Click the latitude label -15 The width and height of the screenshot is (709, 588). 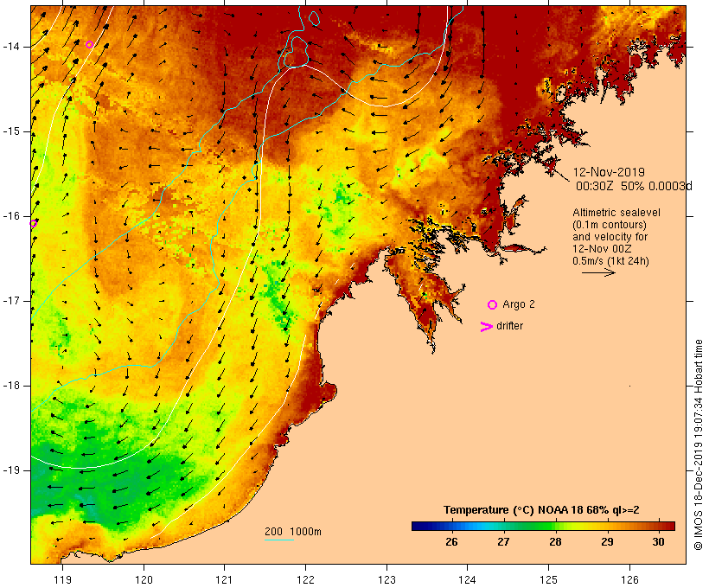pos(10,131)
